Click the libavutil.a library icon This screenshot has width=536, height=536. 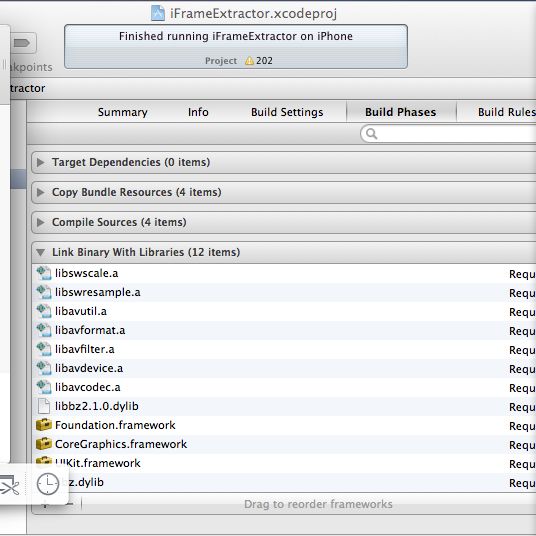[x=44, y=311]
